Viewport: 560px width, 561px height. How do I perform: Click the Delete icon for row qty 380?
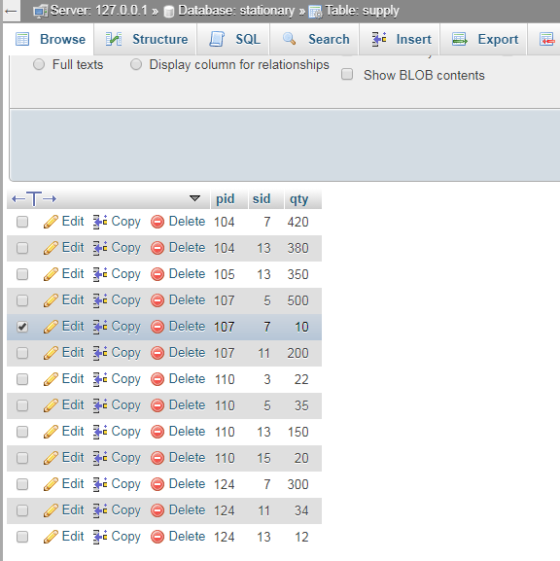click(x=157, y=248)
